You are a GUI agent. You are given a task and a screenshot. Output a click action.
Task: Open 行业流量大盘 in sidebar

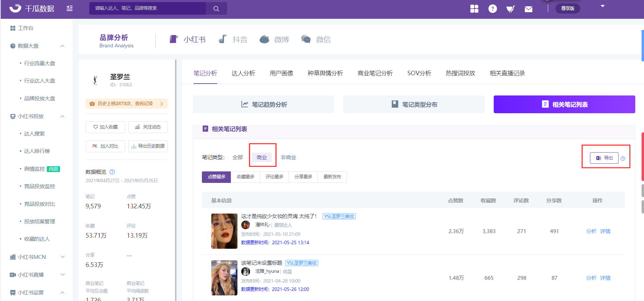(39, 63)
